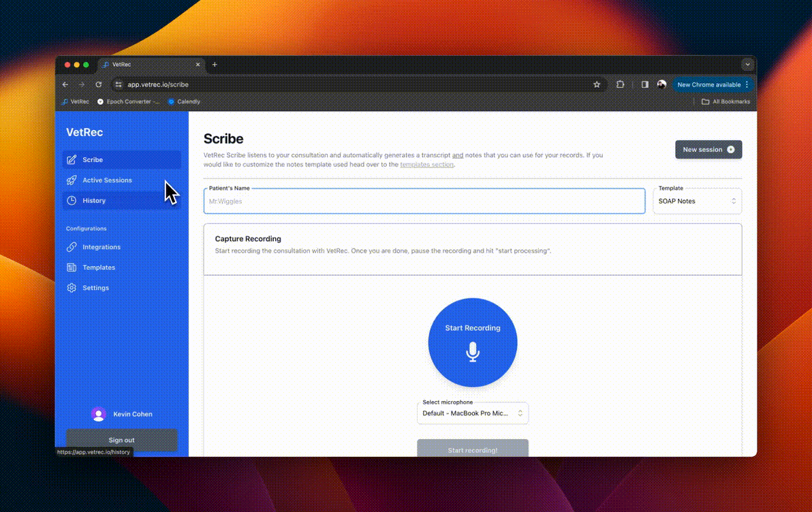Go forward in Chrome
This screenshot has width=812, height=512.
[x=82, y=84]
